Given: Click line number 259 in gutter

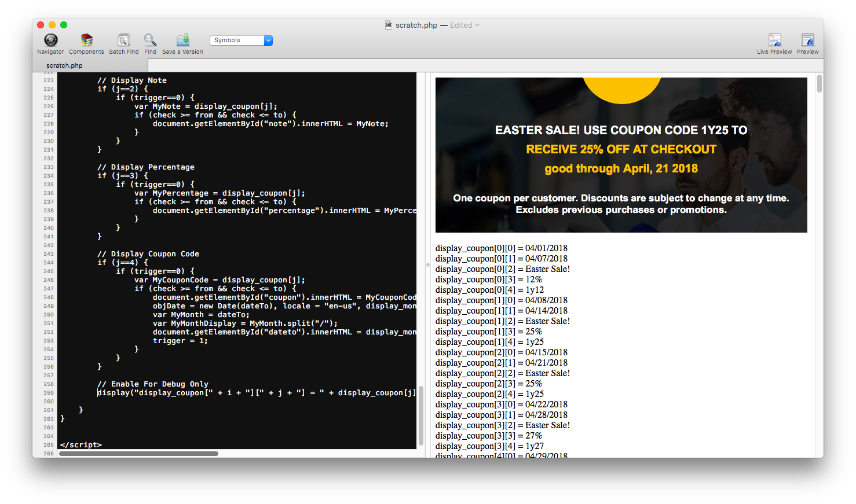Looking at the screenshot, I should (x=49, y=393).
